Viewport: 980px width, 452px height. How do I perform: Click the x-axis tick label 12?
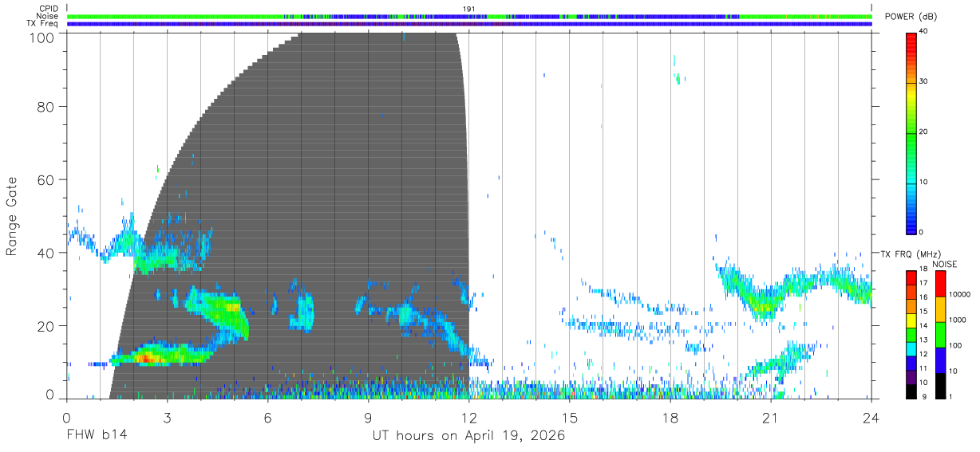pos(469,417)
